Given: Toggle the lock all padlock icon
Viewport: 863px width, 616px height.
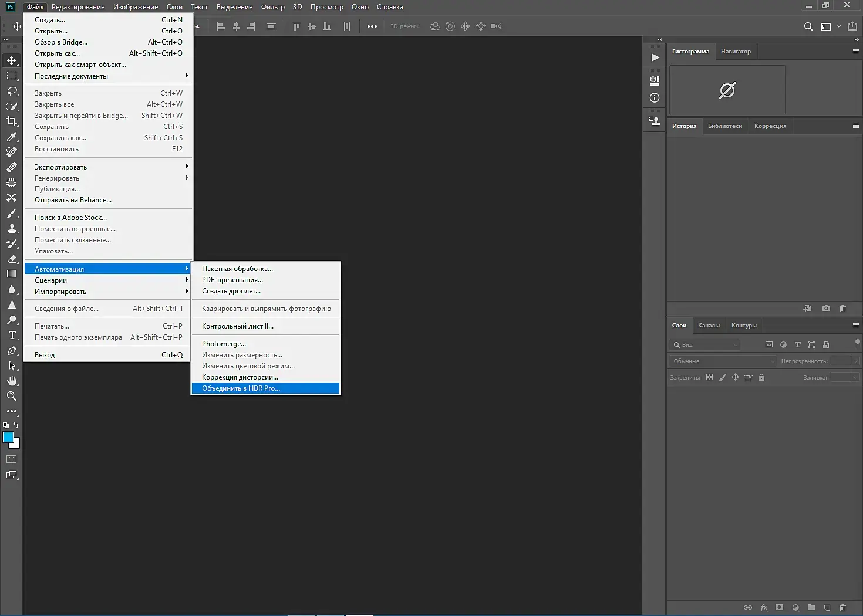Looking at the screenshot, I should click(761, 377).
